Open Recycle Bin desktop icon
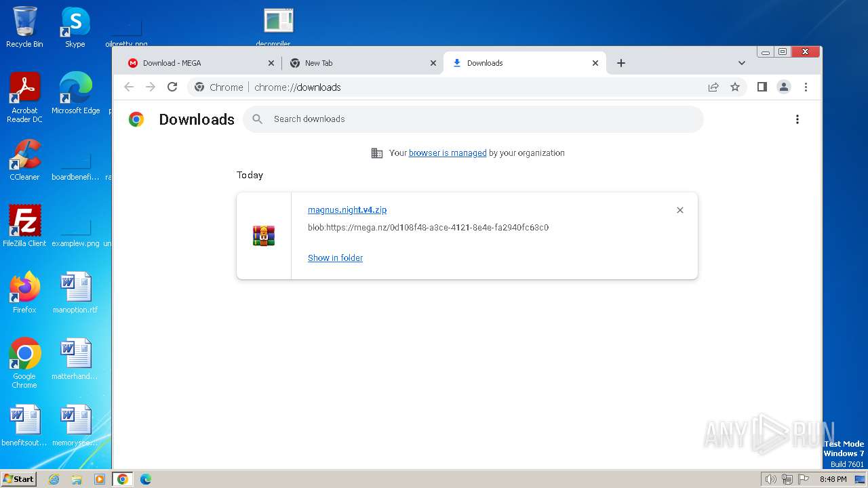 [24, 27]
